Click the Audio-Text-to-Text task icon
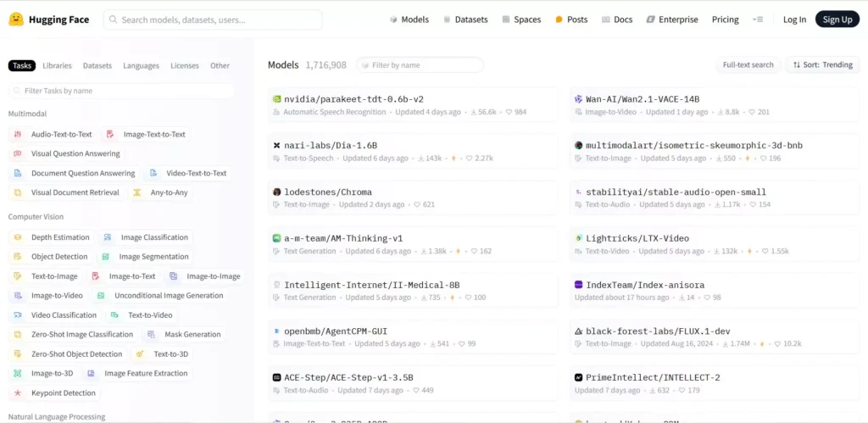The image size is (868, 423). [x=18, y=135]
